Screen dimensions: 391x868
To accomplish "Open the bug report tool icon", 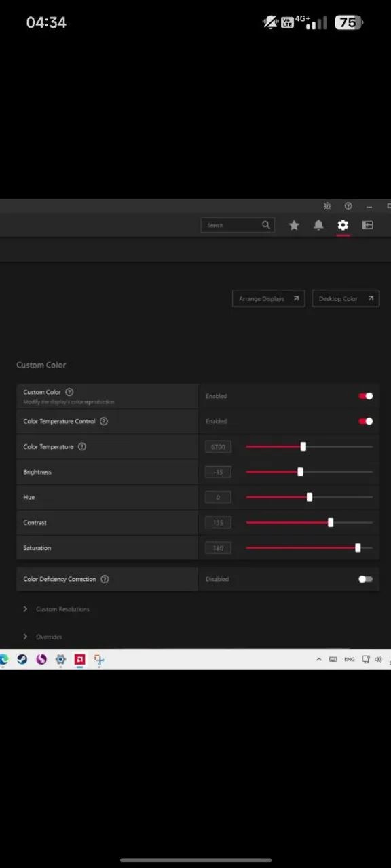I will pyautogui.click(x=328, y=206).
